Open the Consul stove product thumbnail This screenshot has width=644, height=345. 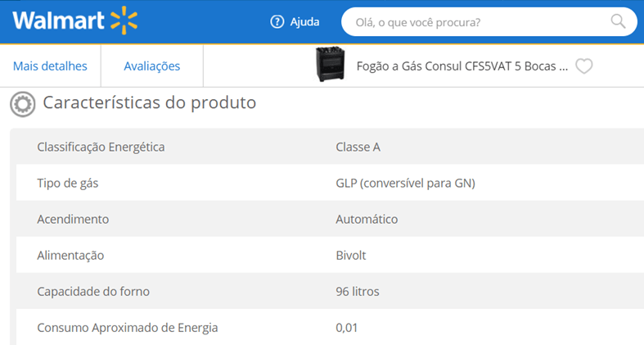click(x=331, y=64)
